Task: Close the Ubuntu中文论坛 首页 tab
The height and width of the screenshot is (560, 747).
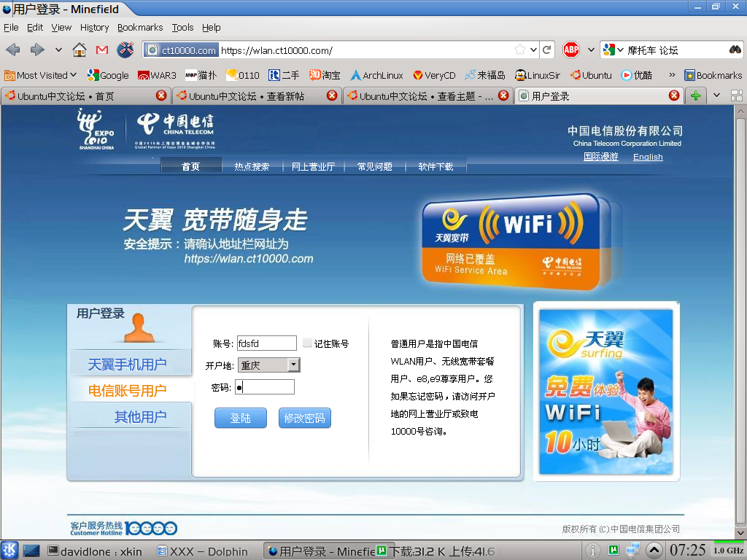Action: (161, 96)
